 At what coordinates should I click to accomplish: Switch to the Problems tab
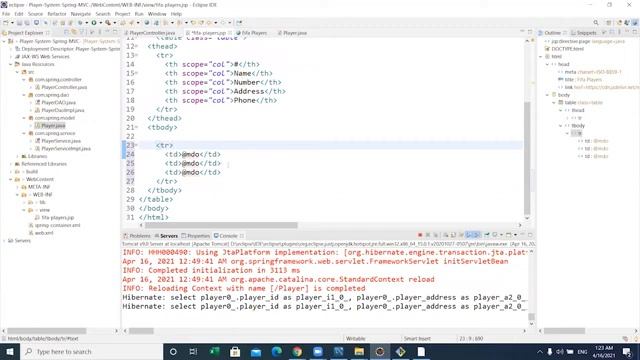pyautogui.click(x=137, y=236)
